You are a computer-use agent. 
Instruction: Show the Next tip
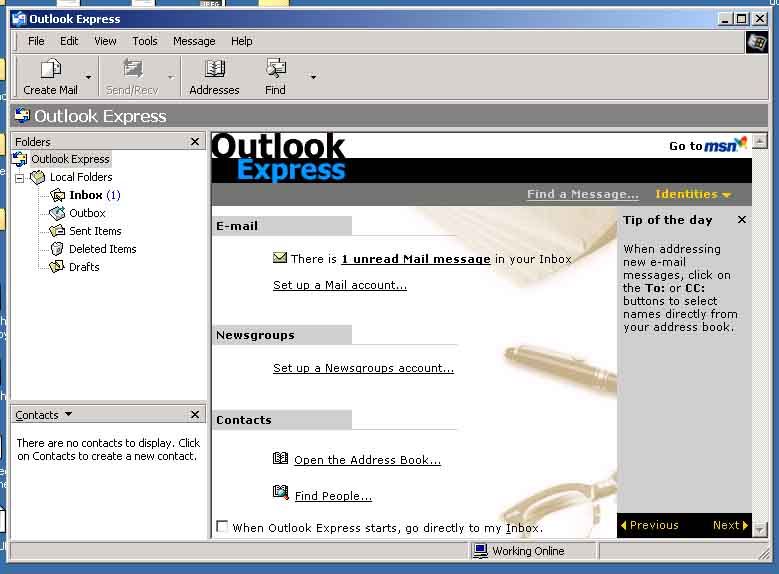(730, 525)
